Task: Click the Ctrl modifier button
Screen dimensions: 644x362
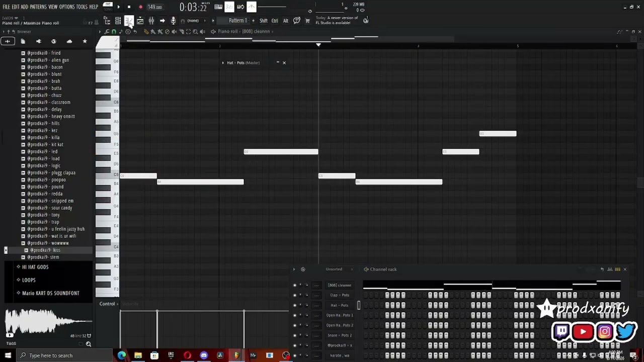Action: point(275,21)
